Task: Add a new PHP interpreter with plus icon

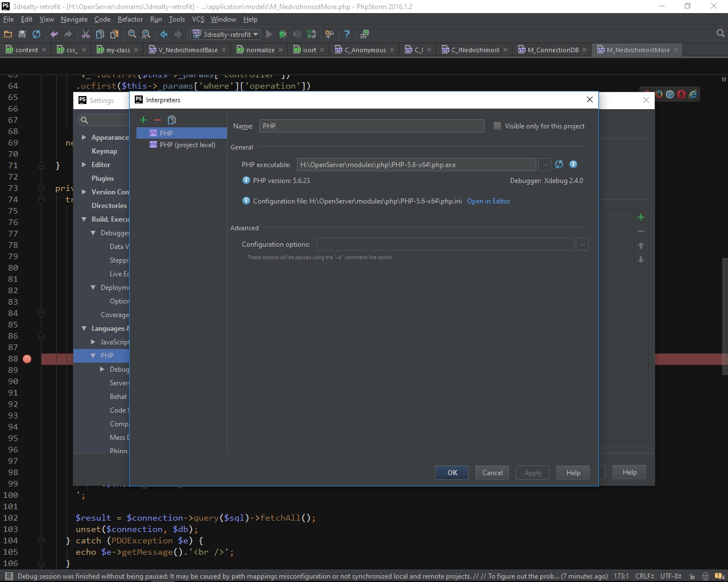Action: (143, 120)
